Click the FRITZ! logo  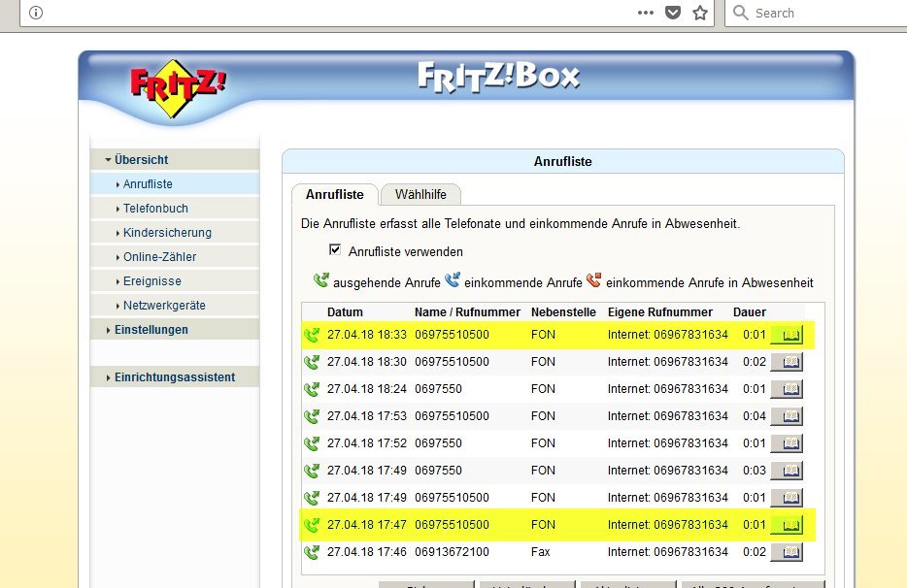(x=178, y=88)
